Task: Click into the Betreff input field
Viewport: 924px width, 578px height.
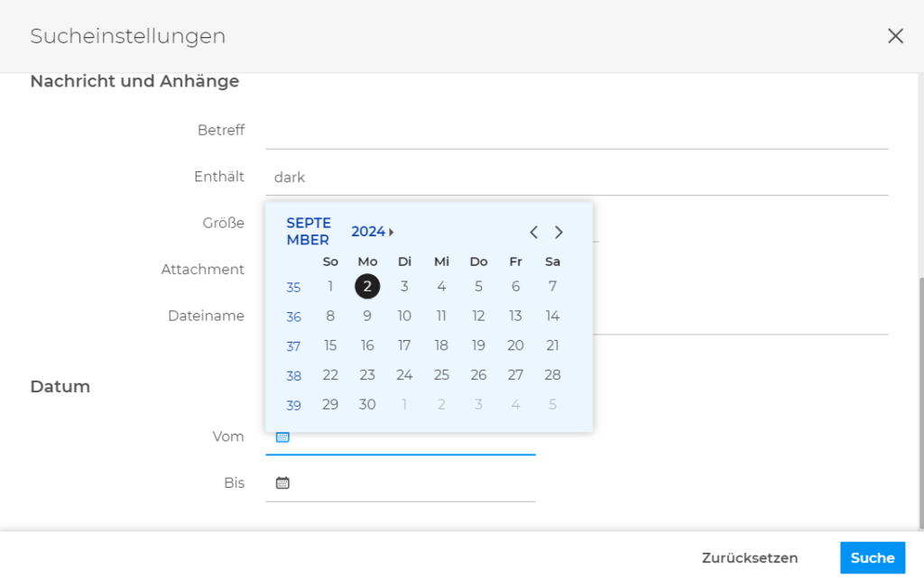Action: coord(577,131)
